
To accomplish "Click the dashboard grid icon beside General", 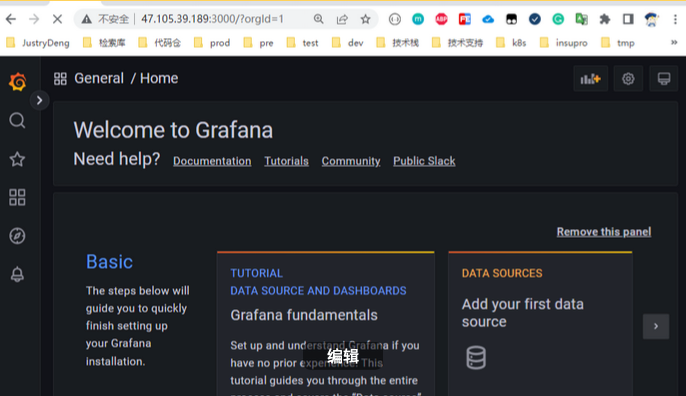I will click(x=60, y=79).
